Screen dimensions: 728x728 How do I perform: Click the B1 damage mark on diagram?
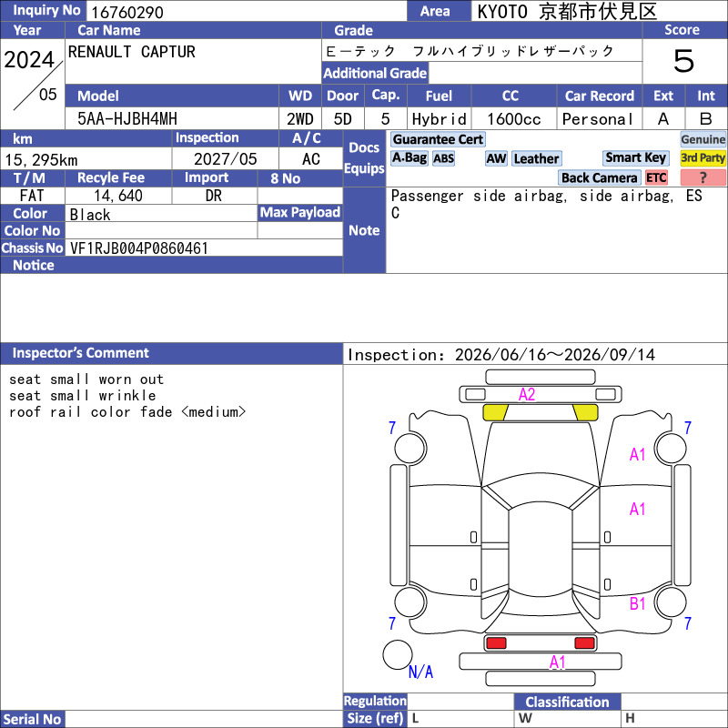[638, 603]
